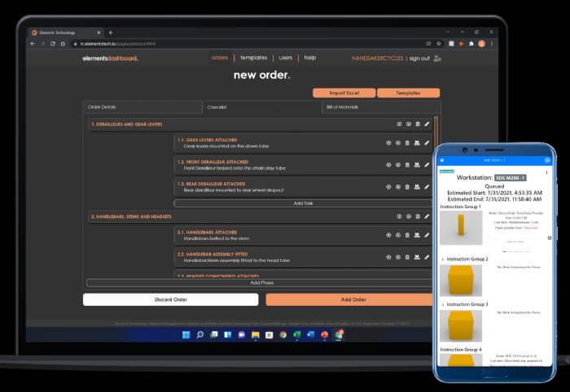Image resolution: width=570 pixels, height=392 pixels.
Task: Click the first circular plus icon on Derailleurs and Gear Levers phase
Action: click(x=399, y=124)
